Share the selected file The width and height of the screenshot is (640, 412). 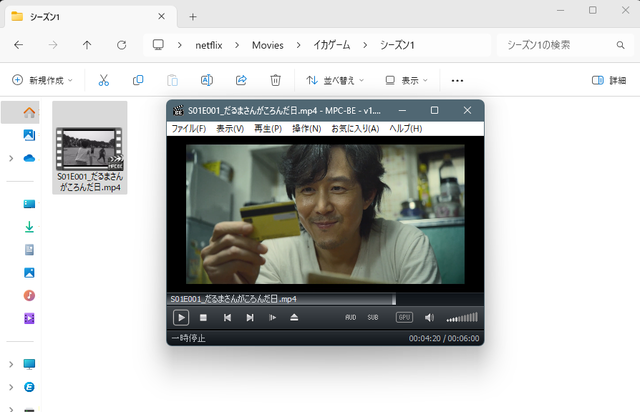click(241, 80)
